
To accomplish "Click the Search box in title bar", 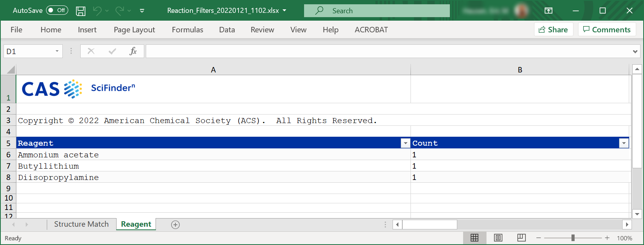I will coord(377,11).
